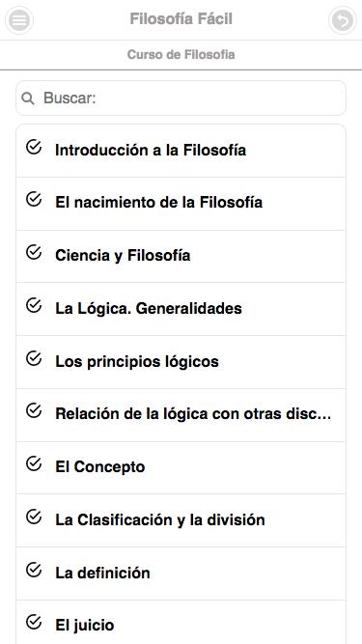Viewport: 362px width, 644px height.
Task: Open La Lógica. Generalidades lesson
Action: (x=181, y=309)
